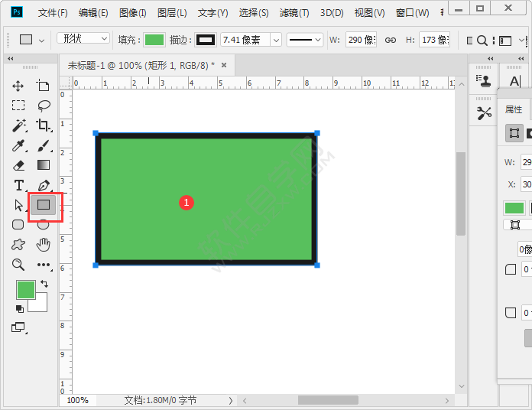Expand the status bar info arrow
This screenshot has width=532, height=410.
231,401
